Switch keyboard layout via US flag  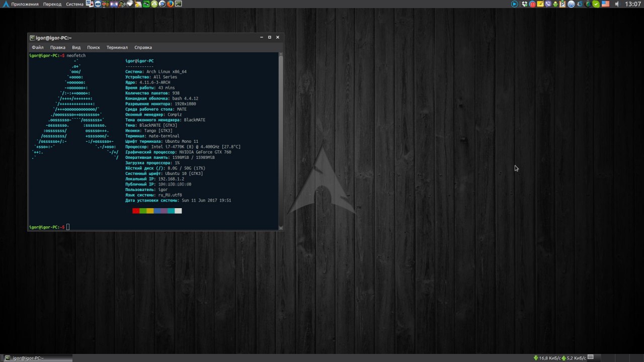coord(605,4)
